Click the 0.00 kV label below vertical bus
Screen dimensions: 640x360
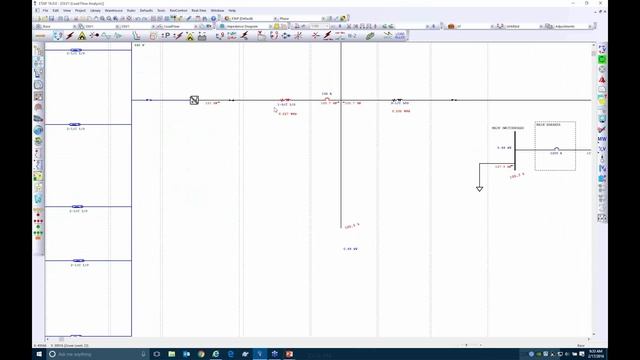point(350,249)
